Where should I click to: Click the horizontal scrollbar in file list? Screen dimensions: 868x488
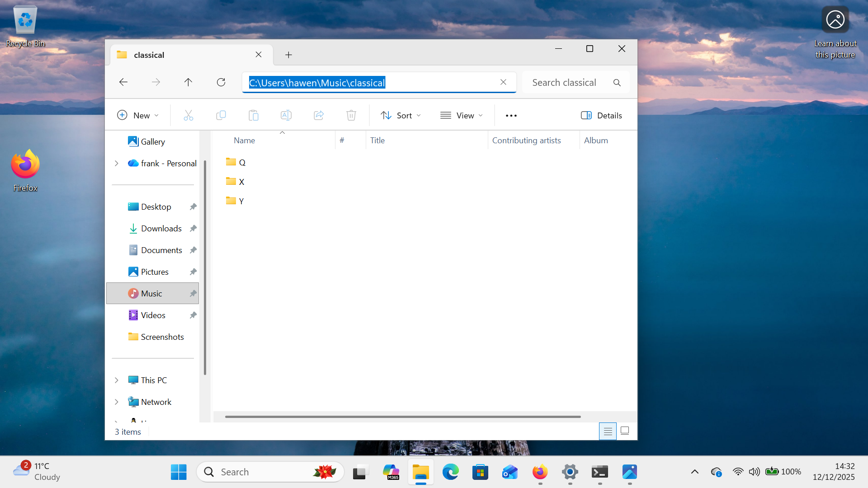coord(402,417)
